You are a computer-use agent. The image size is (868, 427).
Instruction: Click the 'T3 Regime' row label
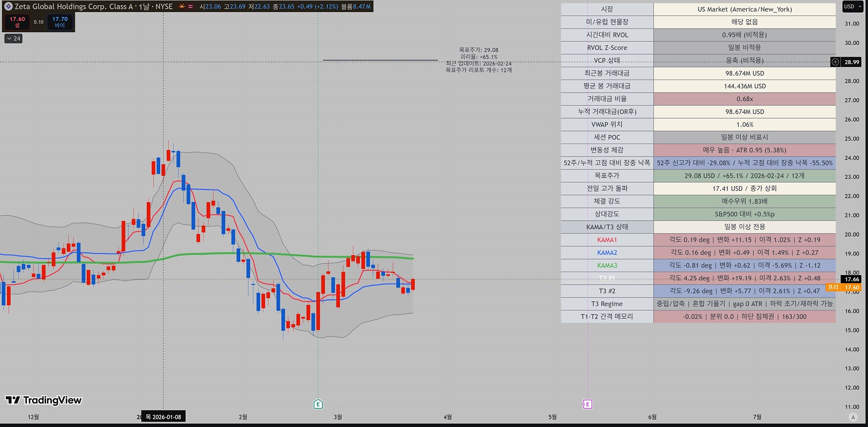click(x=607, y=304)
